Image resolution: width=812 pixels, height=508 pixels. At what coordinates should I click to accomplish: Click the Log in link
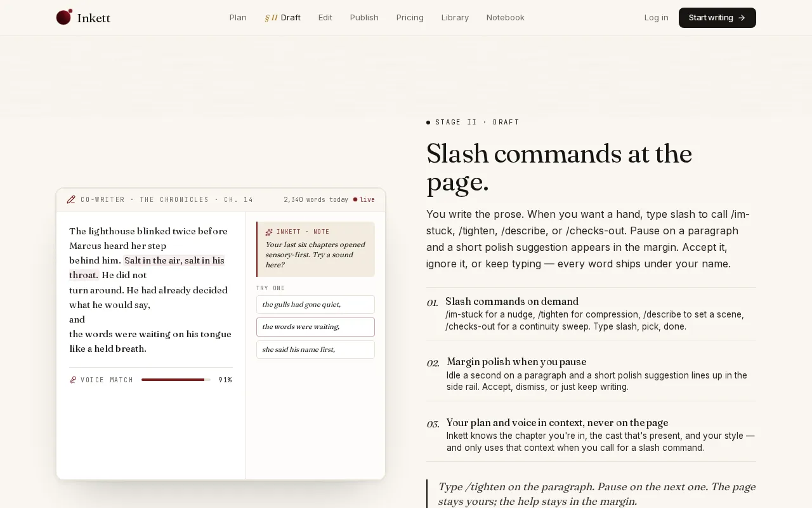pos(656,18)
